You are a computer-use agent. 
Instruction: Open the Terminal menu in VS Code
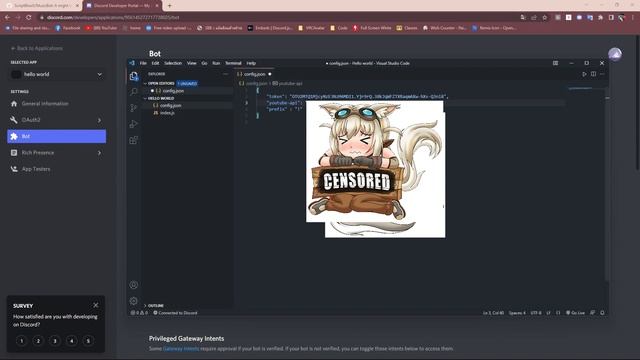pyautogui.click(x=233, y=63)
